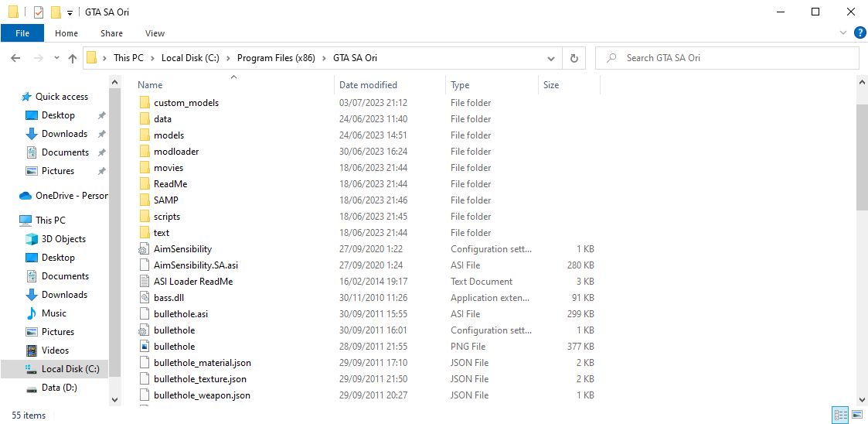The height and width of the screenshot is (424, 868).
Task: Click Program Files (x86) in the address path
Action: [276, 57]
